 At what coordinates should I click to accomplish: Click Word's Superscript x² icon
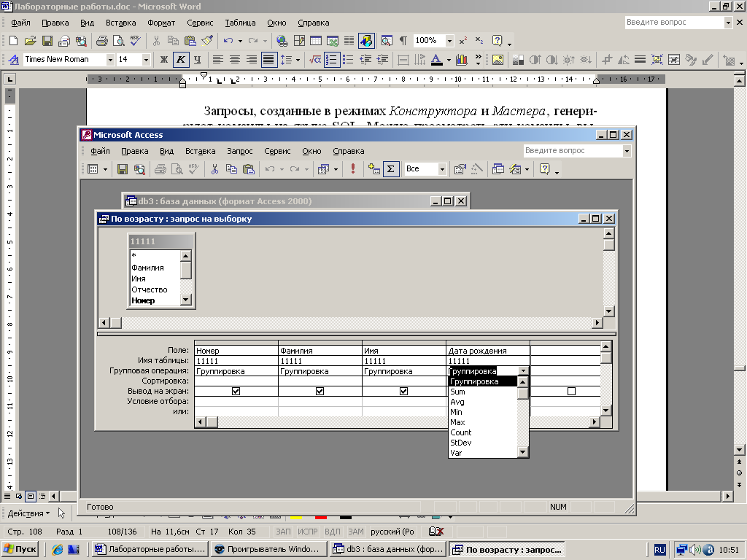(x=463, y=41)
